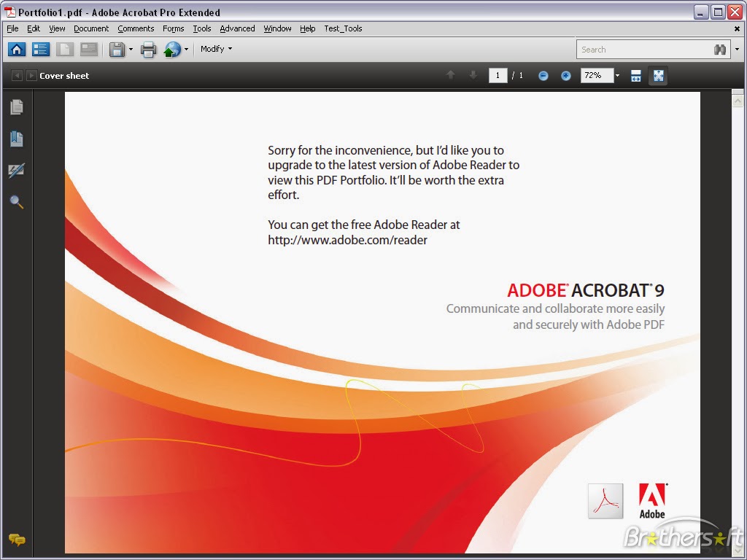This screenshot has width=747, height=560.
Task: Click the Cover sheet label
Action: tap(64, 76)
